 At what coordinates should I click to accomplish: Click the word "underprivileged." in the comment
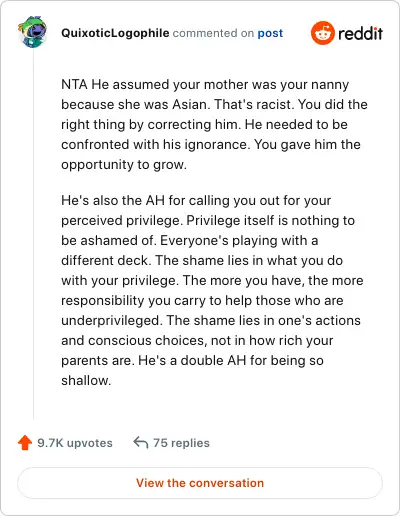click(112, 321)
